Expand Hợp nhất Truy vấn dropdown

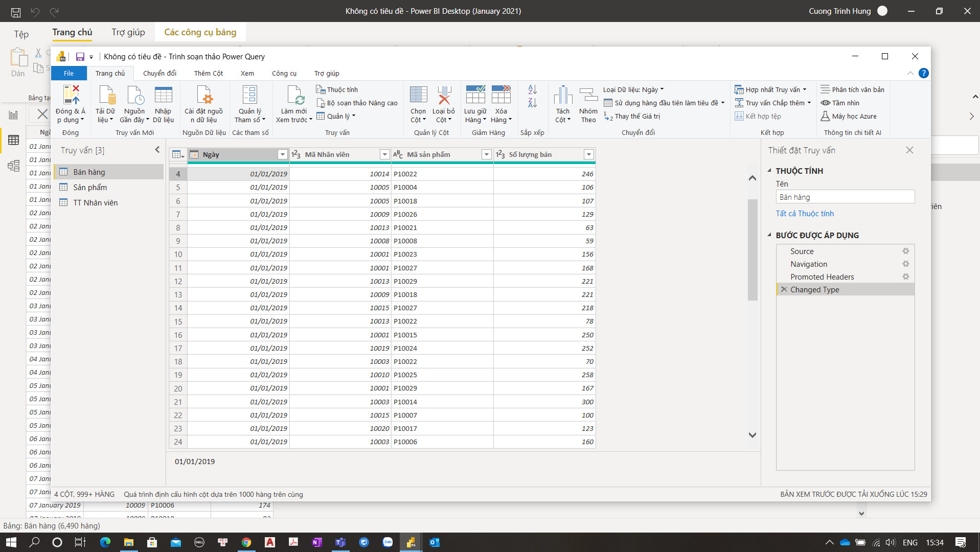point(805,89)
